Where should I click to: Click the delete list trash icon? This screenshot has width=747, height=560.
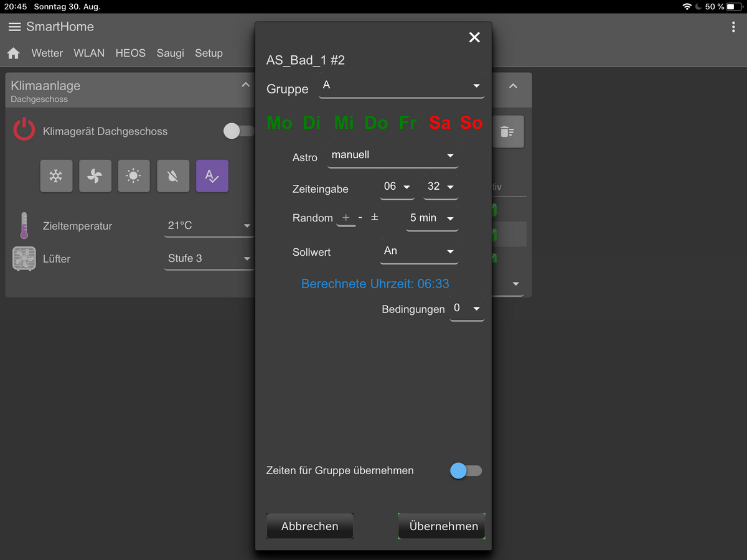(x=507, y=132)
